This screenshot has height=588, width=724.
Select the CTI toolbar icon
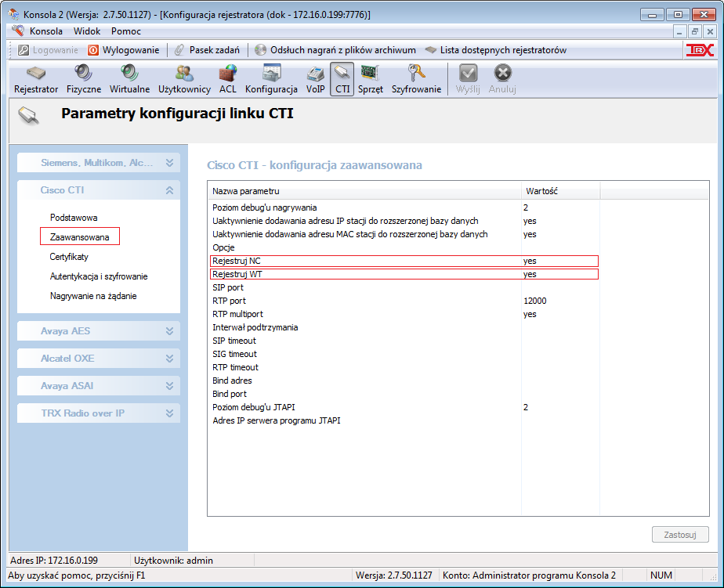[342, 79]
